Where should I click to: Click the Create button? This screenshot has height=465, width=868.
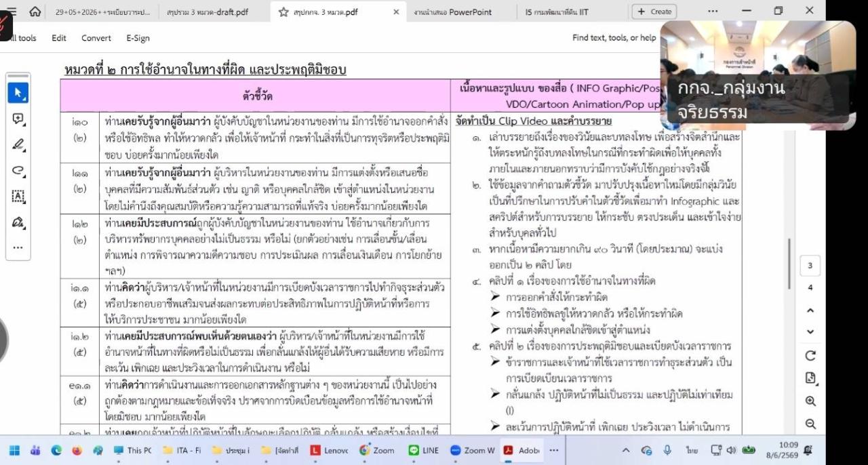[x=655, y=12]
